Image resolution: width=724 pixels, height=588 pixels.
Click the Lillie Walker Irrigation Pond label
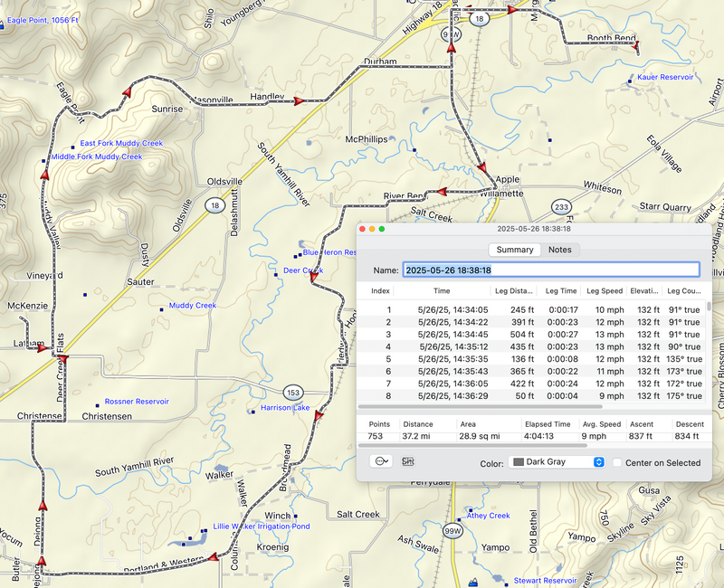pyautogui.click(x=262, y=526)
